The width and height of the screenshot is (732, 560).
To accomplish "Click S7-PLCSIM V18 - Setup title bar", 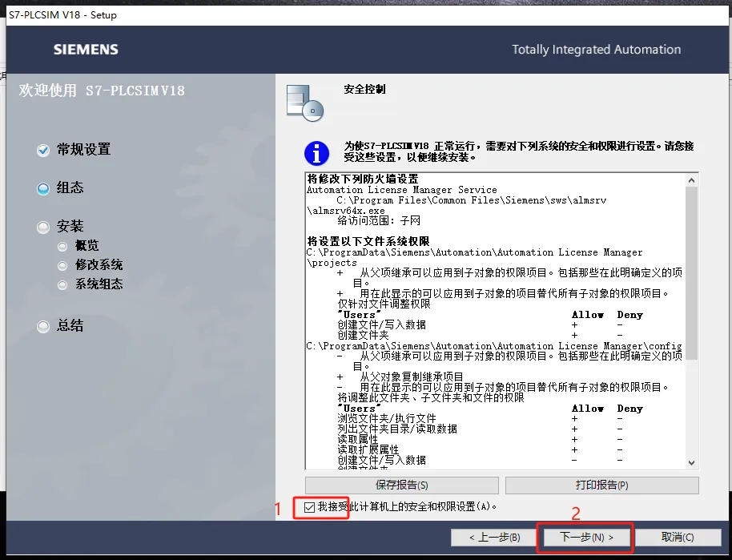I will pos(367,15).
